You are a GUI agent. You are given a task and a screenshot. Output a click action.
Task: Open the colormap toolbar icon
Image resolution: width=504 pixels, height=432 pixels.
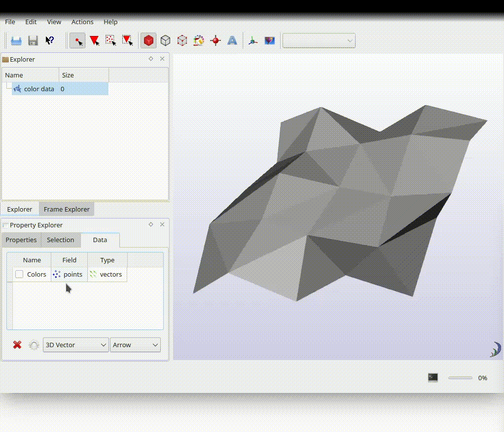[x=199, y=40]
